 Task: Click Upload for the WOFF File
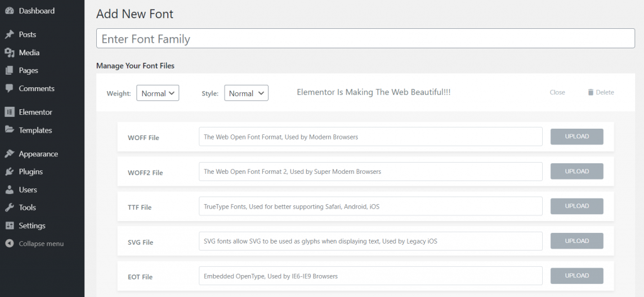click(x=577, y=137)
